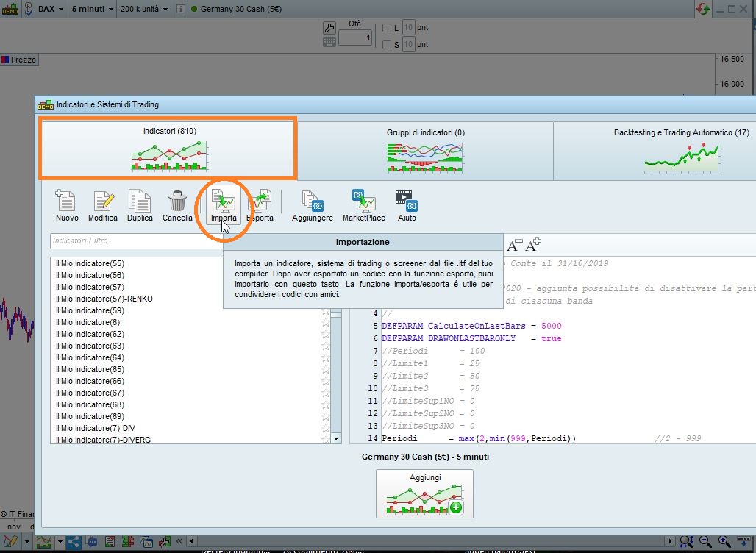Click the Importa import icon
Viewport: 756px width, 553px height.
[224, 201]
